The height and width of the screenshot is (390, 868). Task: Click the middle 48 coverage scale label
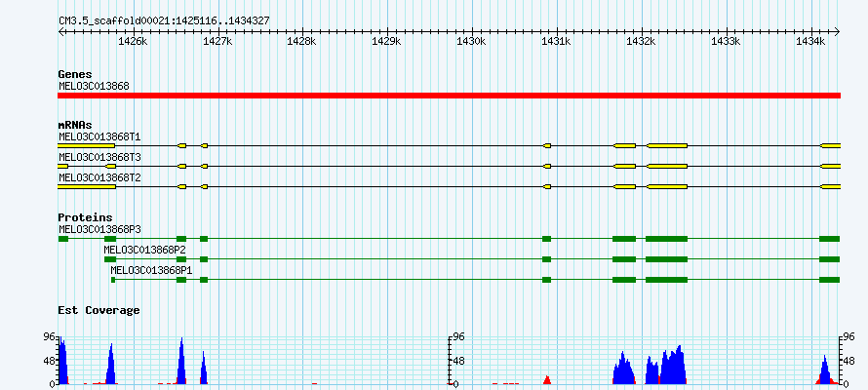click(x=457, y=361)
